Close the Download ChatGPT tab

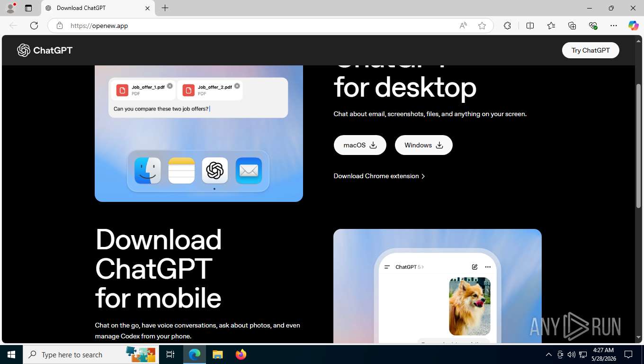click(147, 8)
